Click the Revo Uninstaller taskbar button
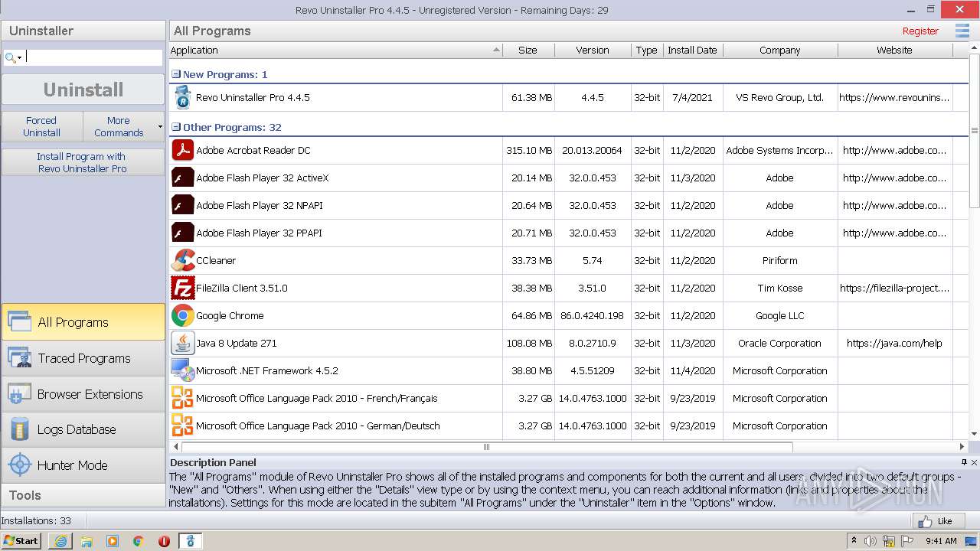Image resolution: width=980 pixels, height=551 pixels. pos(191,541)
